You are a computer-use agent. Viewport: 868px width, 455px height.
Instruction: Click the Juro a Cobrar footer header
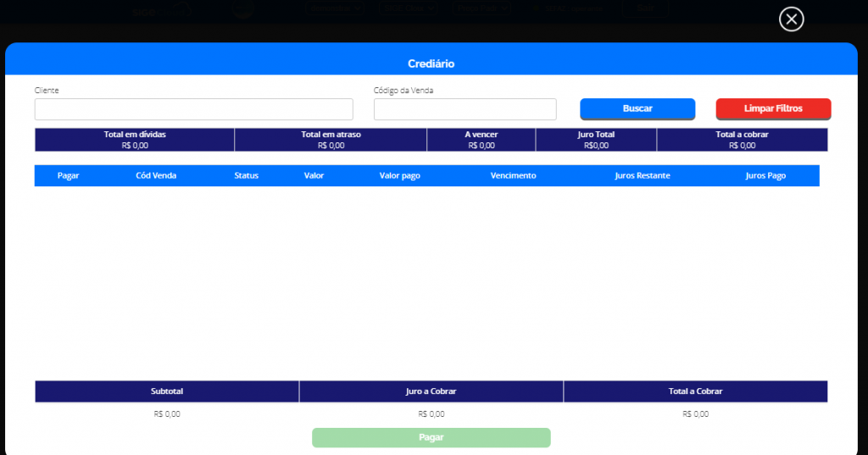[x=431, y=391]
